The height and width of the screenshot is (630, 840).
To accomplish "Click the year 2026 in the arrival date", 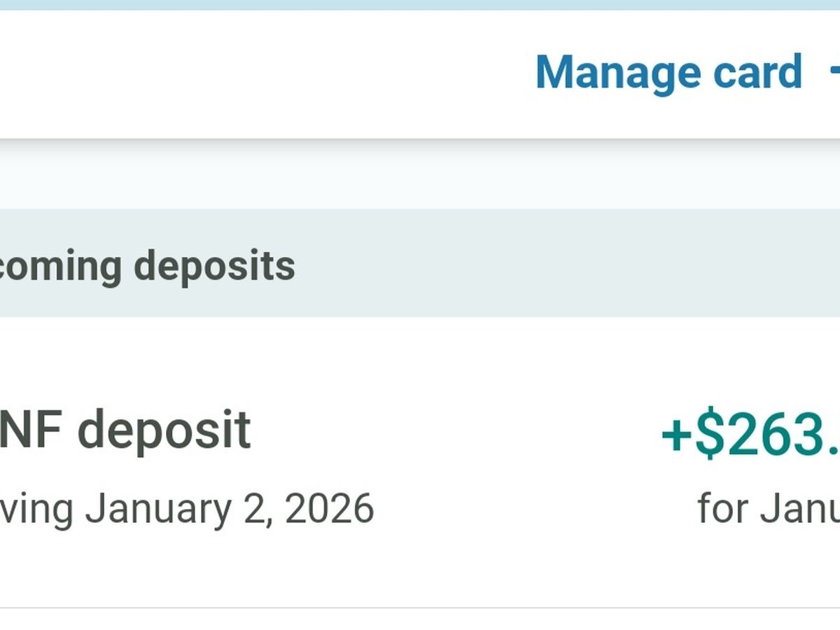I will click(330, 508).
